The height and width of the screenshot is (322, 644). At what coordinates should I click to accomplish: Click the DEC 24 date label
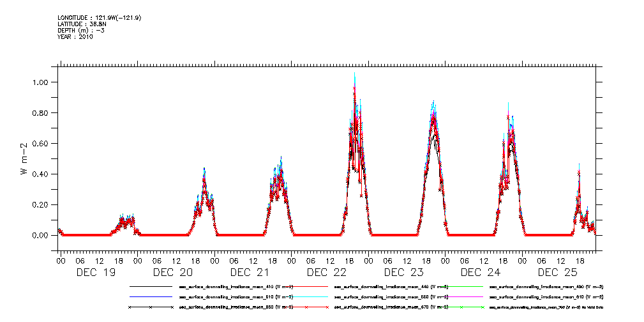click(x=481, y=272)
